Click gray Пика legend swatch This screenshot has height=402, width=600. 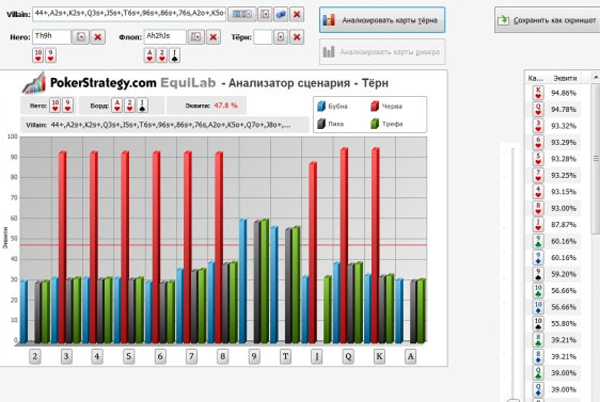pyautogui.click(x=321, y=124)
